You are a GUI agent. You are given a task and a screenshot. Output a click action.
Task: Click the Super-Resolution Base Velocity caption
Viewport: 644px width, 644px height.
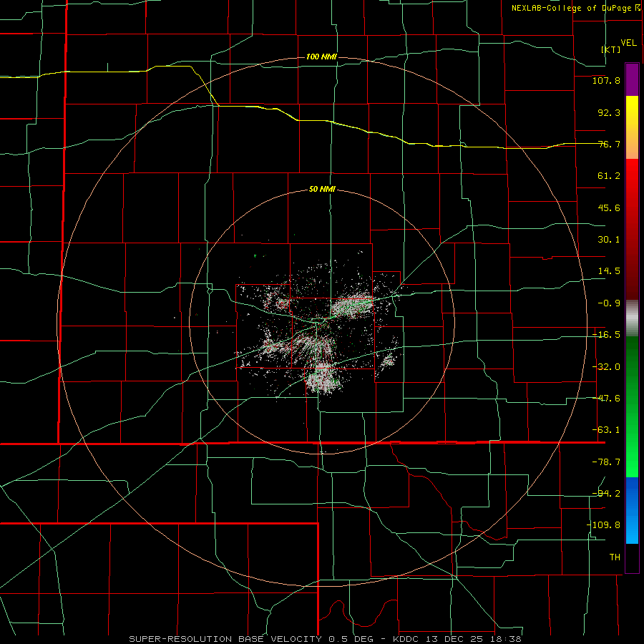click(325, 639)
